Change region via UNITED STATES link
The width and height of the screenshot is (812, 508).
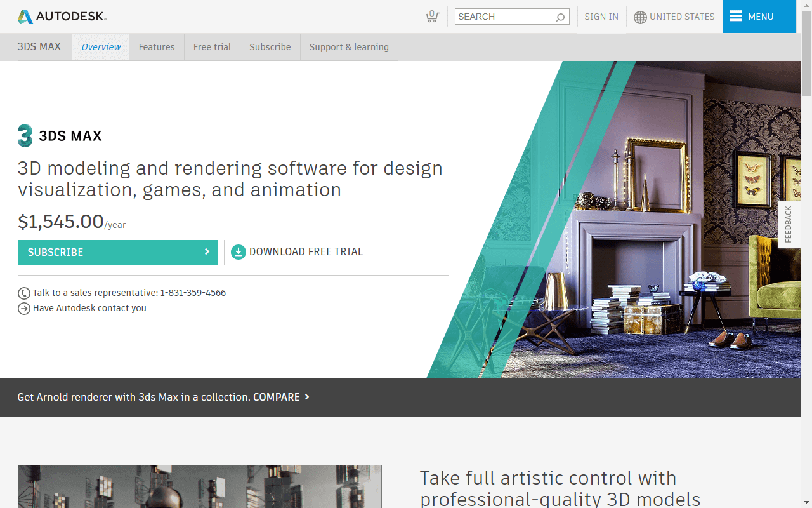682,17
